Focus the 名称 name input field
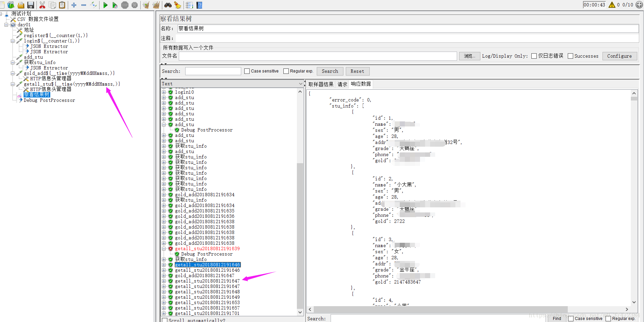This screenshot has width=644, height=322. coord(408,29)
